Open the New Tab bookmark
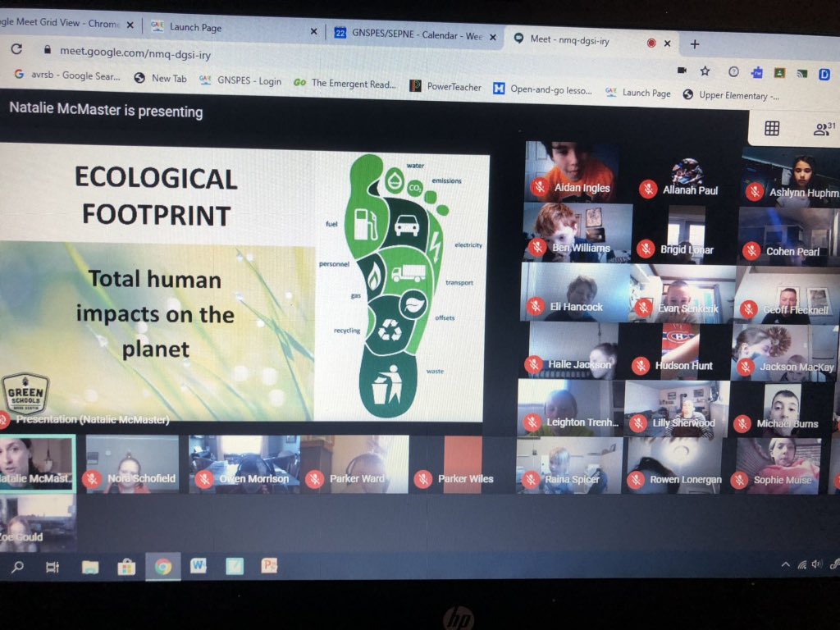This screenshot has height=630, width=840. coord(161,78)
